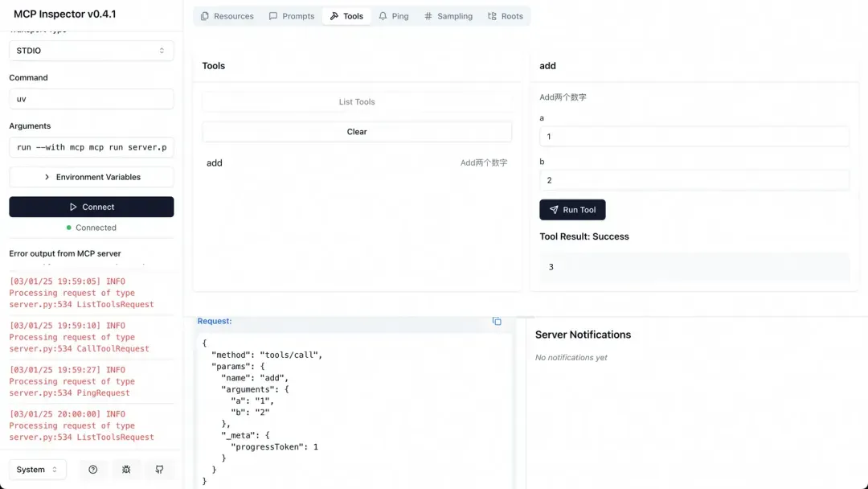The height and width of the screenshot is (489, 868).
Task: Click the Run Tool button
Action: [572, 210]
